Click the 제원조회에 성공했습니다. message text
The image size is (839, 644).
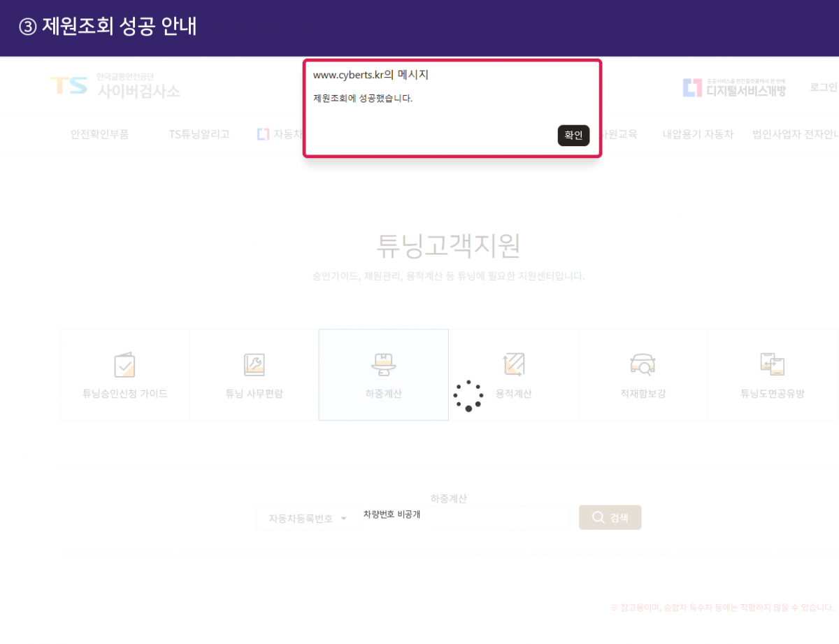coord(363,99)
